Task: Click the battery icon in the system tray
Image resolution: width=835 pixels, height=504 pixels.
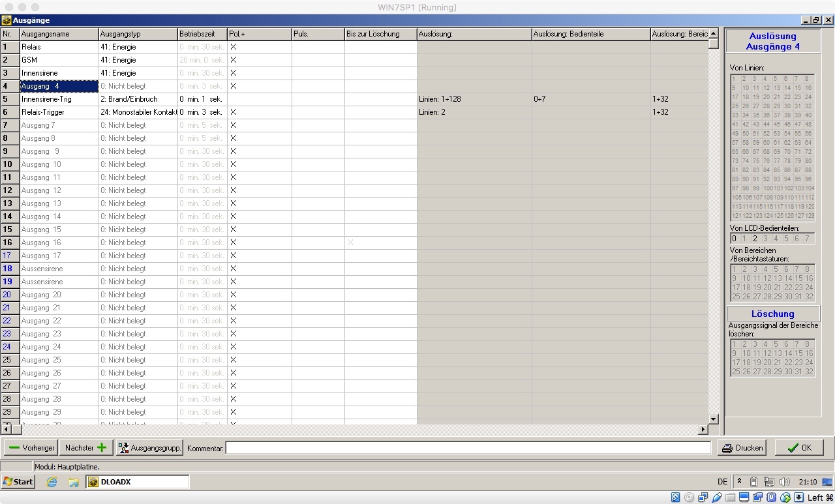Action: pyautogui.click(x=753, y=482)
